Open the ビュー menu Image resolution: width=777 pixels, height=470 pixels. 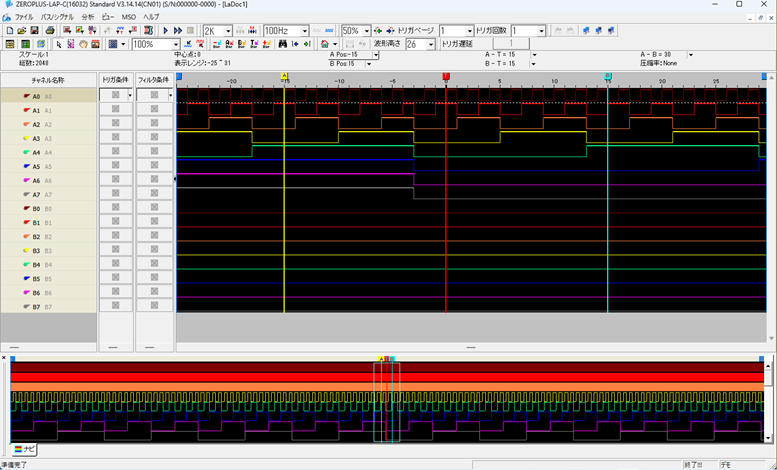108,17
